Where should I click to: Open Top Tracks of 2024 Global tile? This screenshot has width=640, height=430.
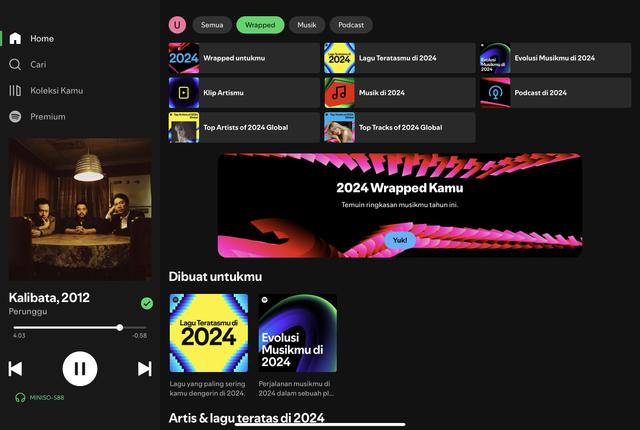(x=400, y=127)
